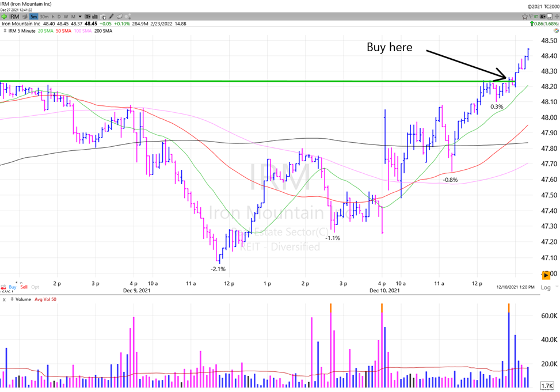Click the 1.7K volume value box

pyautogui.click(x=547, y=386)
